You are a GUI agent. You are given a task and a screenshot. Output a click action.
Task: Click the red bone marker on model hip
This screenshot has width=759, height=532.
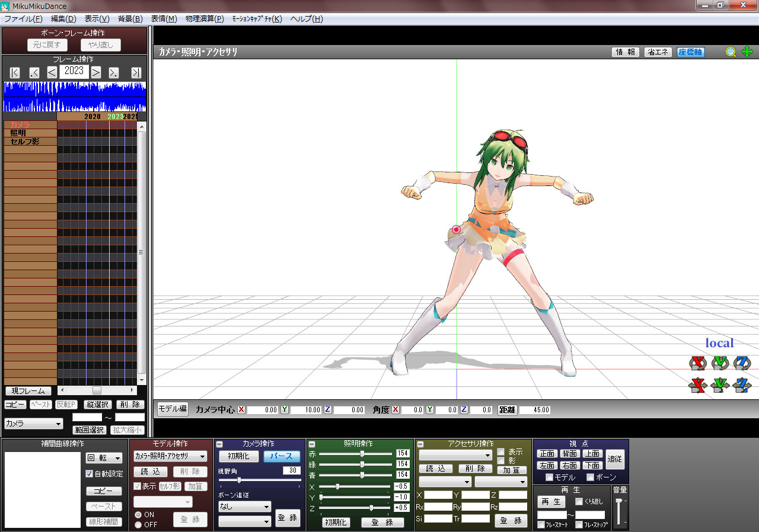[456, 229]
